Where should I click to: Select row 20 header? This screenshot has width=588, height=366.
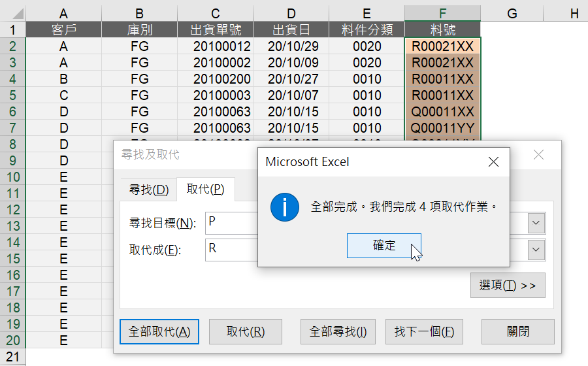(x=12, y=340)
